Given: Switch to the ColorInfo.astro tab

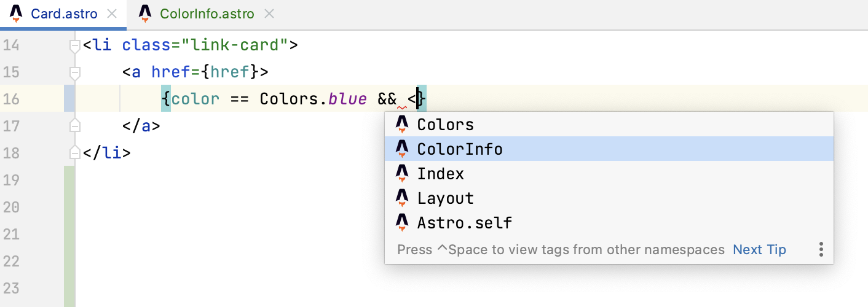Looking at the screenshot, I should click(x=207, y=14).
